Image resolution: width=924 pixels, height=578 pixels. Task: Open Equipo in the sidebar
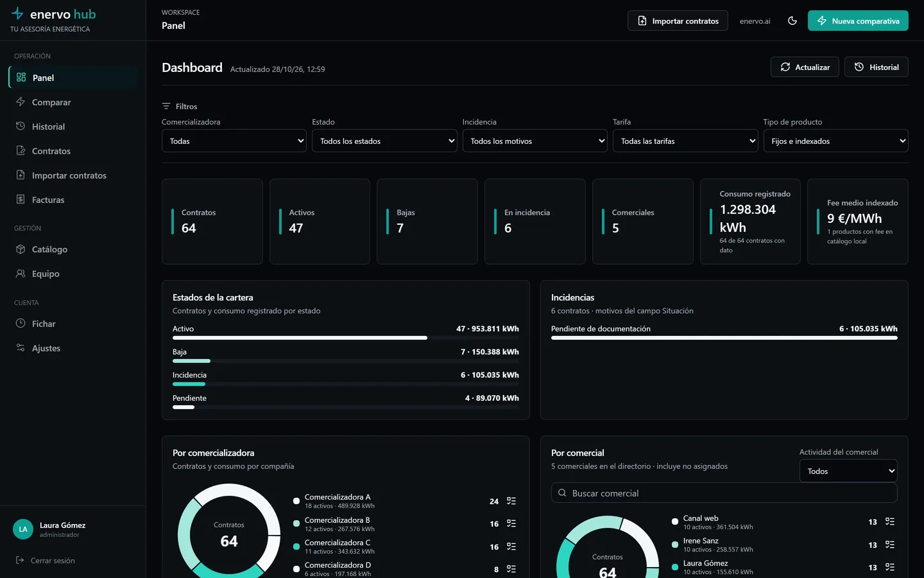click(74, 274)
